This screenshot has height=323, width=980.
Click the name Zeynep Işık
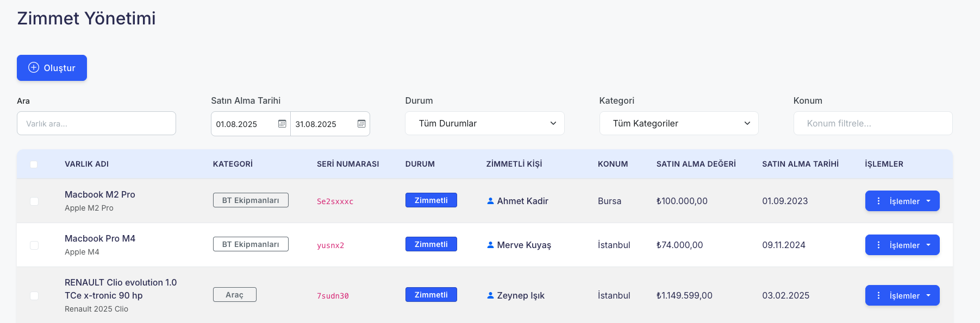click(521, 295)
